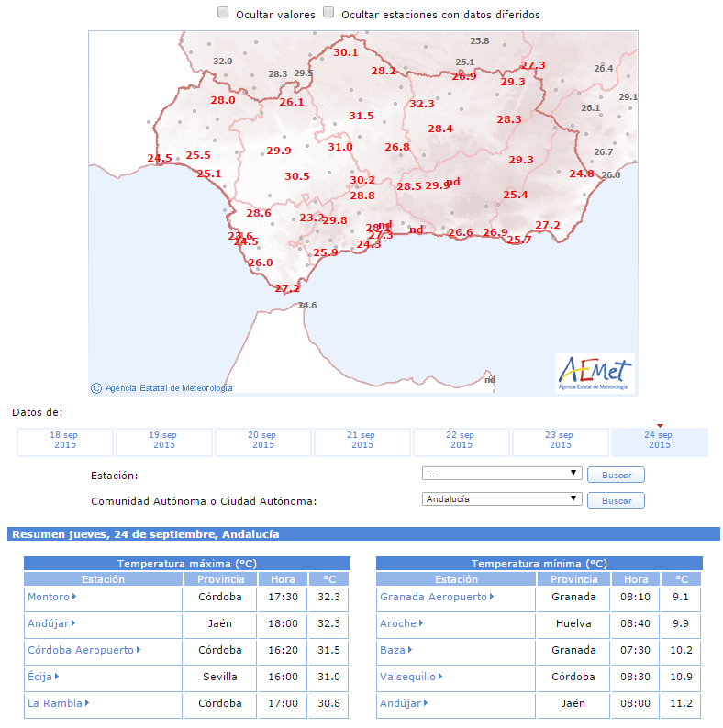Image resolution: width=723 pixels, height=728 pixels.
Task: Click the 32.3 temperature marker on the map
Action: (x=422, y=104)
